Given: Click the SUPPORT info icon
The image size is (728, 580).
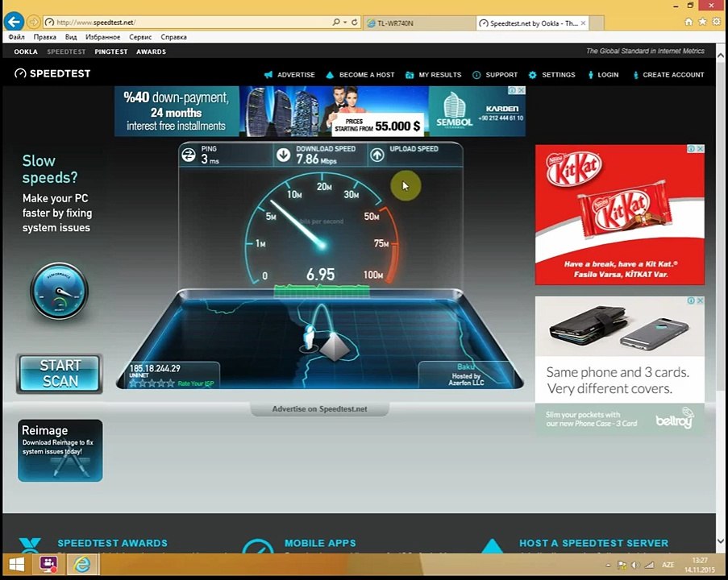Looking at the screenshot, I should coord(476,75).
